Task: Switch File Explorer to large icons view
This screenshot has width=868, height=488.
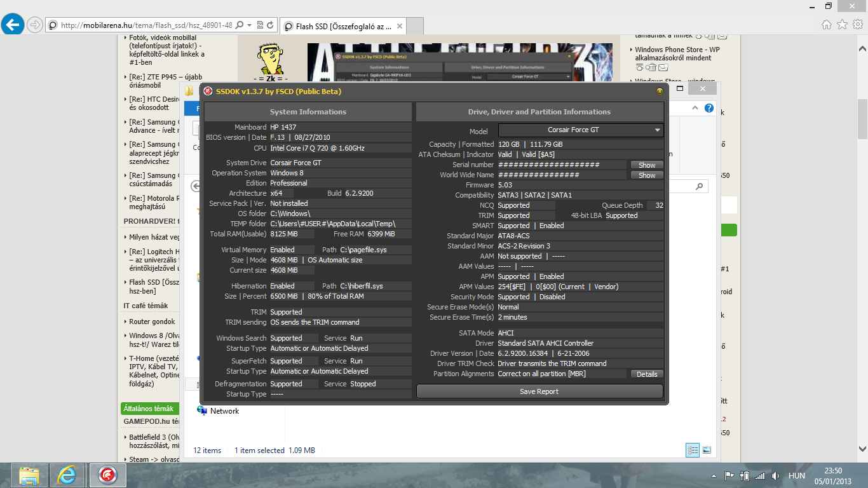Action: 707,450
